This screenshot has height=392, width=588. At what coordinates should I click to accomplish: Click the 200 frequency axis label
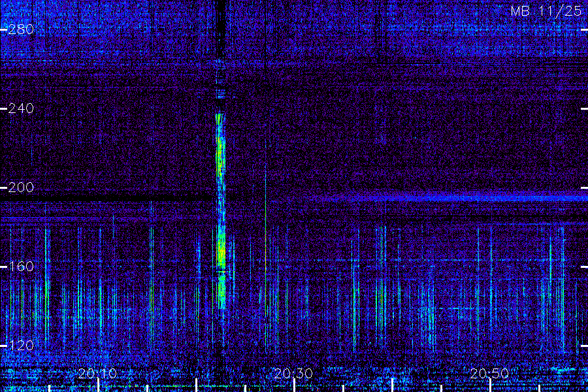click(21, 188)
